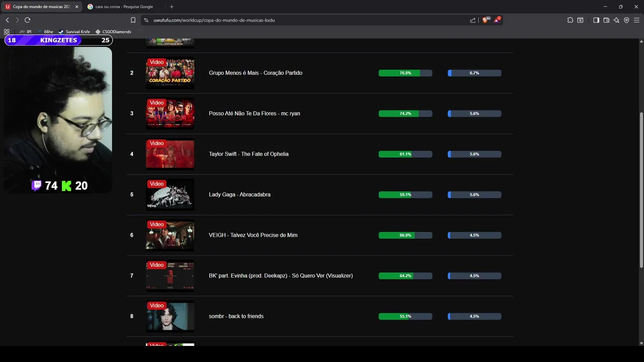Click the green Kick icon in webcam overlay

point(66,186)
